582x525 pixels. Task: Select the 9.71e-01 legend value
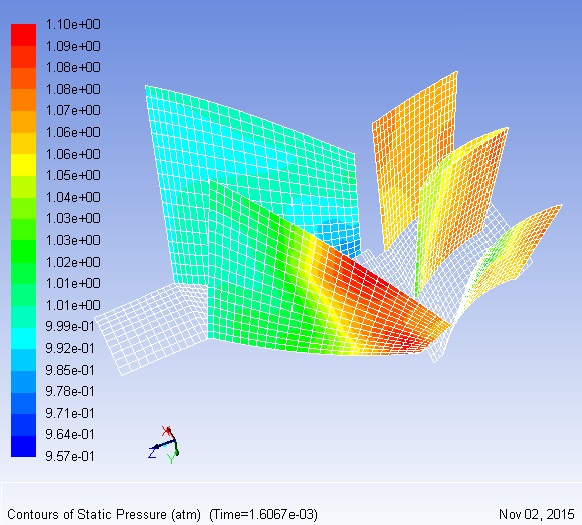pos(70,413)
